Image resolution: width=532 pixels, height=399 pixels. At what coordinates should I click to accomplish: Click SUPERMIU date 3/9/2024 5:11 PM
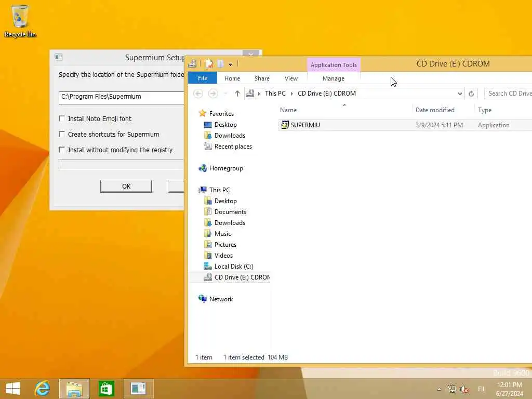(439, 125)
